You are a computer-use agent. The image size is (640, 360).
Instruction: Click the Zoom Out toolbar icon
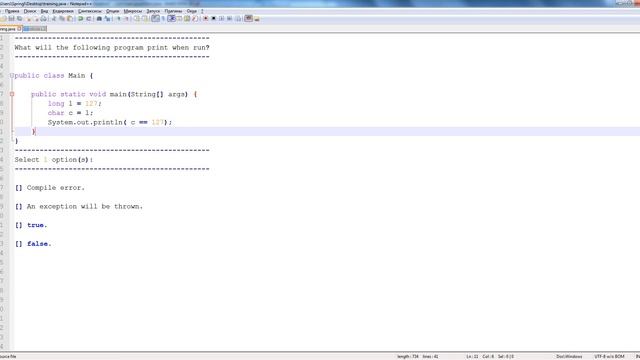[x=126, y=19]
